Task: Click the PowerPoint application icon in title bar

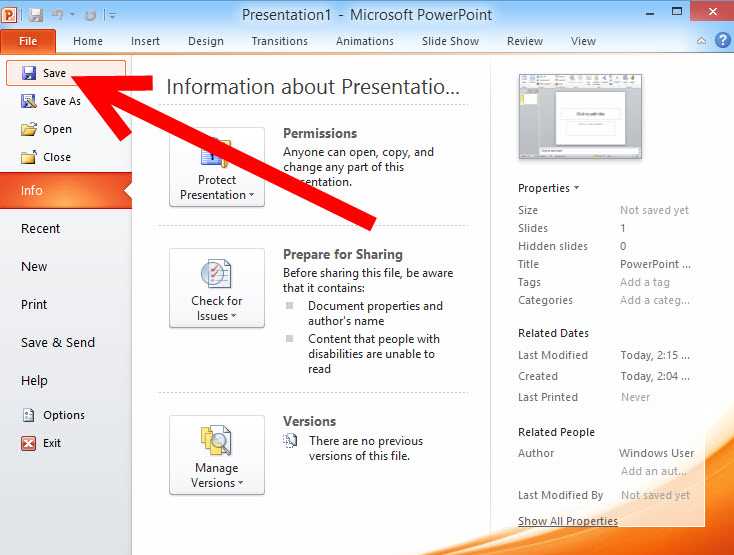Action: (9, 15)
